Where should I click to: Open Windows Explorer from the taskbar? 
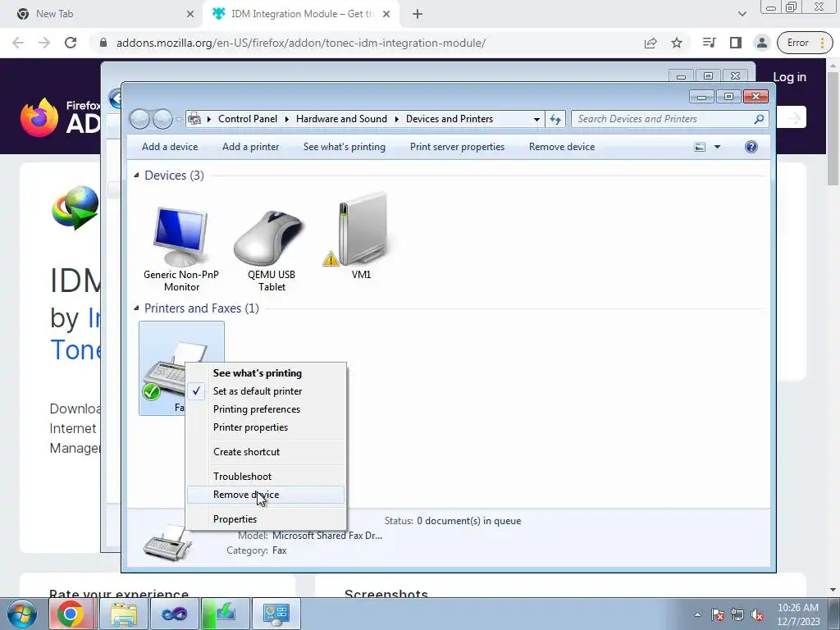coord(124,614)
